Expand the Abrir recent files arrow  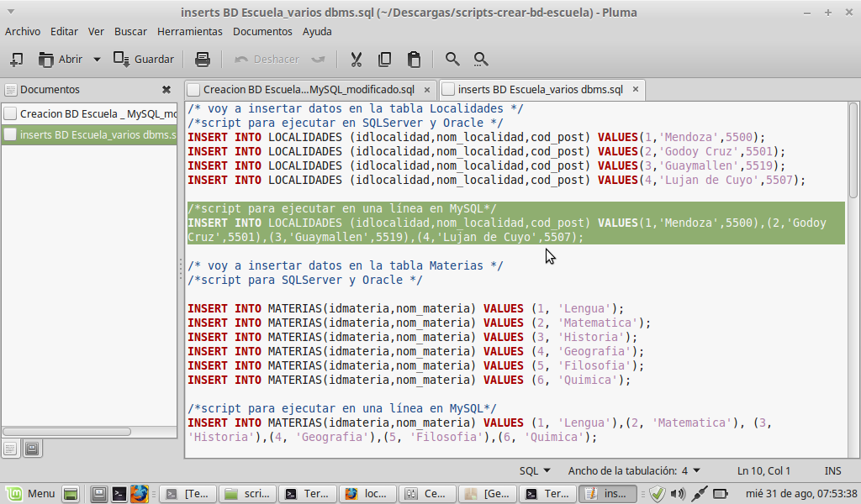[97, 59]
